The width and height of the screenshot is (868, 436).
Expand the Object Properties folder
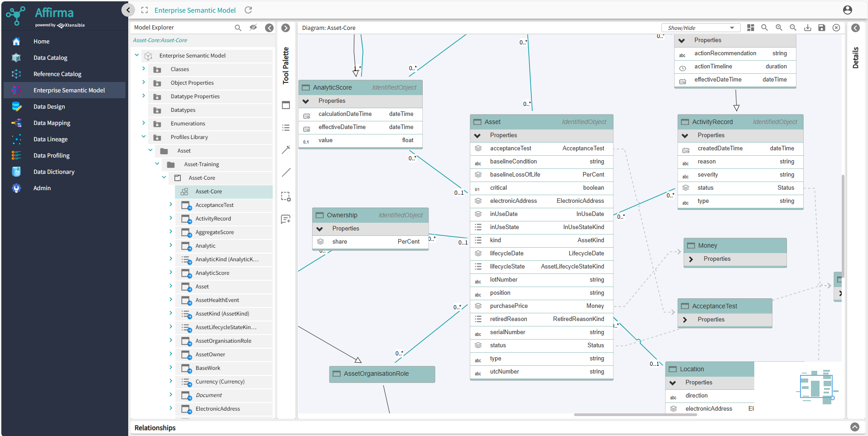click(144, 82)
